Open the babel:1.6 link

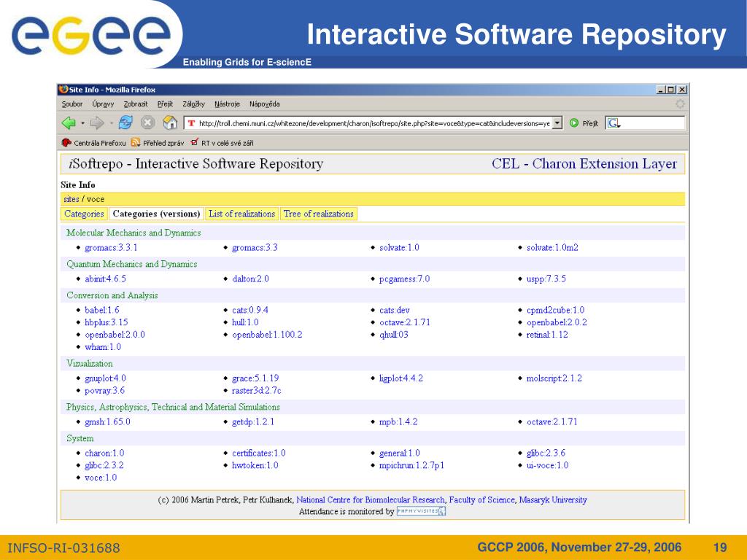[102, 310]
